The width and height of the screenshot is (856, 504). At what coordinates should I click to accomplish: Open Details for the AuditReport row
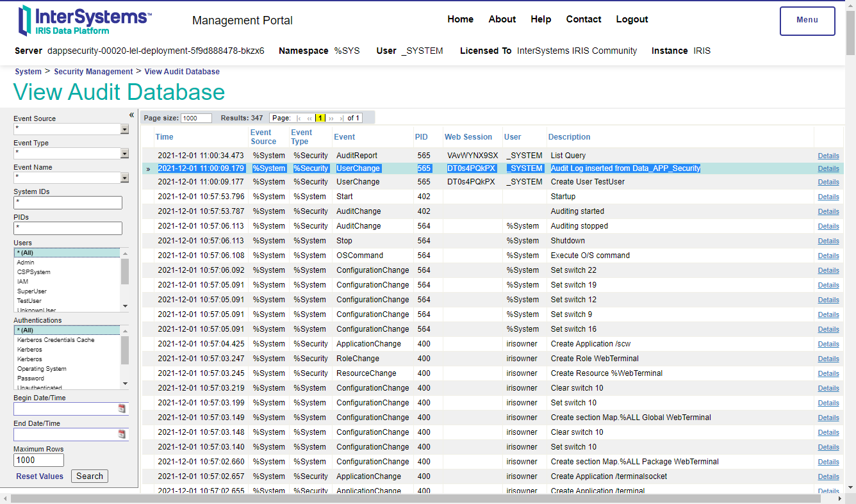828,156
